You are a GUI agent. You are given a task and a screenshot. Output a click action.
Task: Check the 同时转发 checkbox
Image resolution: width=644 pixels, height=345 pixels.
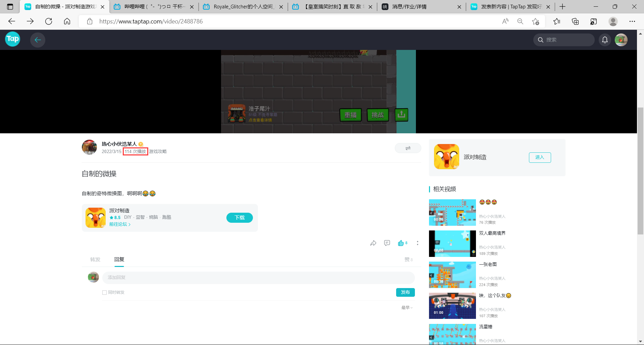(x=104, y=292)
